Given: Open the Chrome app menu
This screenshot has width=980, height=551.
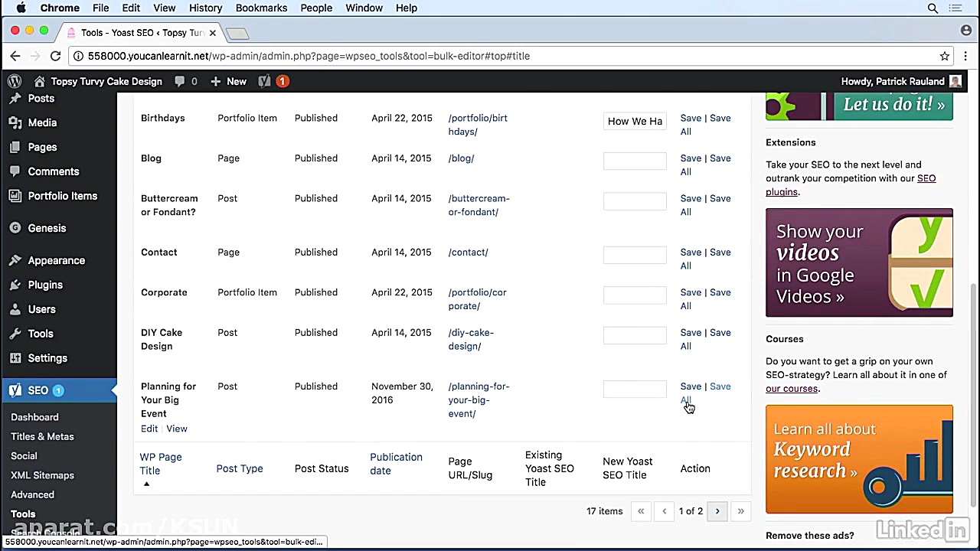Looking at the screenshot, I should pyautogui.click(x=60, y=8).
